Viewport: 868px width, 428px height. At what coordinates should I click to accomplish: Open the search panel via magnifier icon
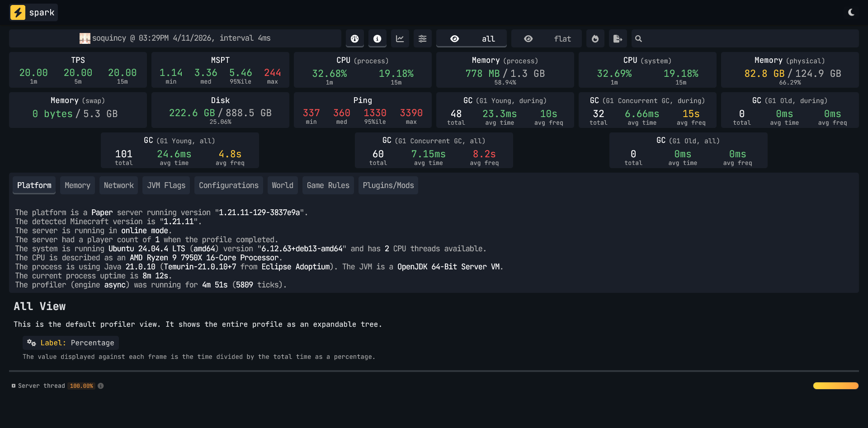638,38
